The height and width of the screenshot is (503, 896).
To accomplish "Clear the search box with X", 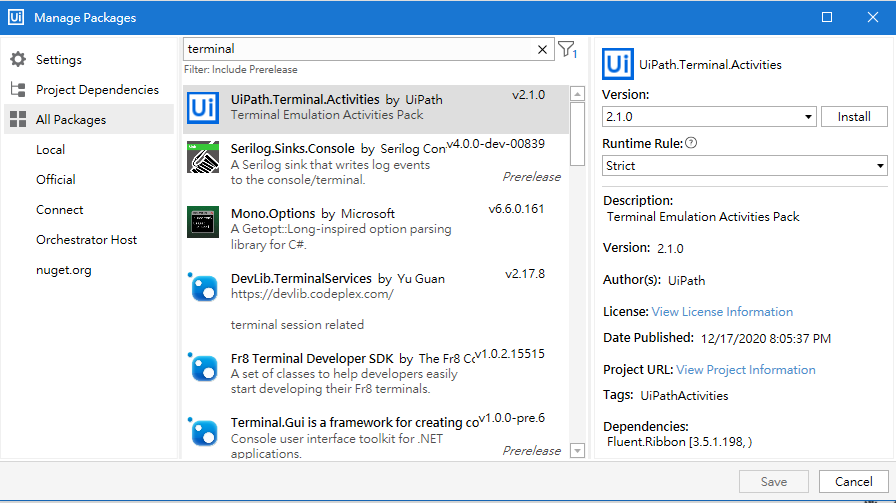I will pos(542,50).
